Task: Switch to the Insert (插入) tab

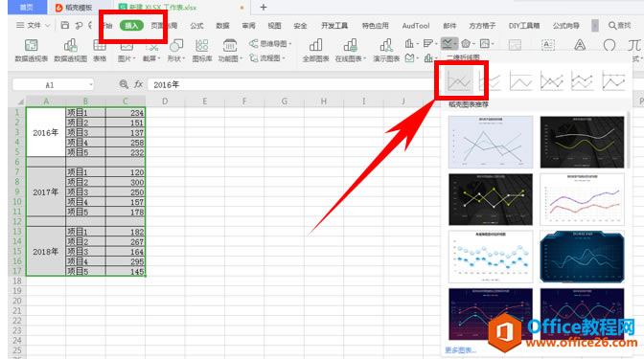Action: pos(131,26)
